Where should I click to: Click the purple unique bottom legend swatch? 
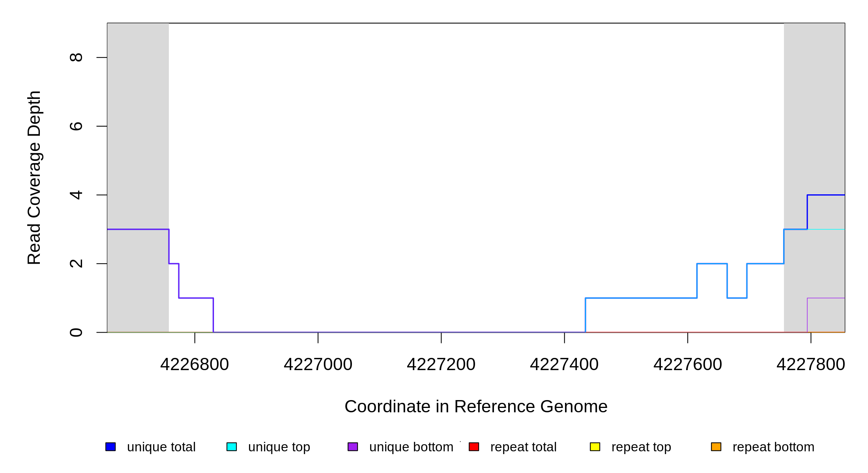353,447
